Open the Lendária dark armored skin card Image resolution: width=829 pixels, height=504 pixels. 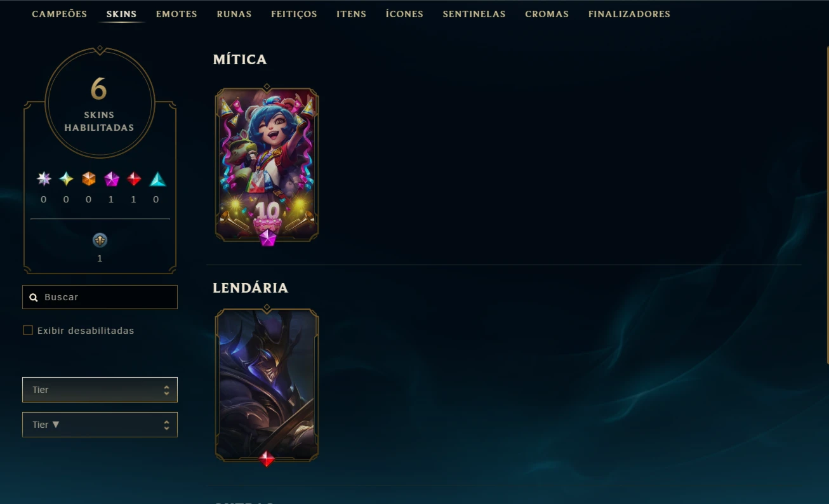click(x=267, y=385)
